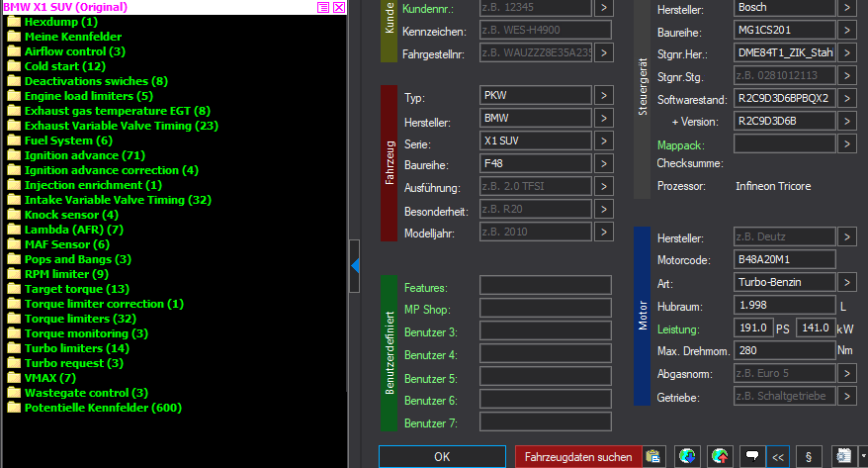This screenshot has width=868, height=468.
Task: Click the OK button
Action: pyautogui.click(x=442, y=457)
